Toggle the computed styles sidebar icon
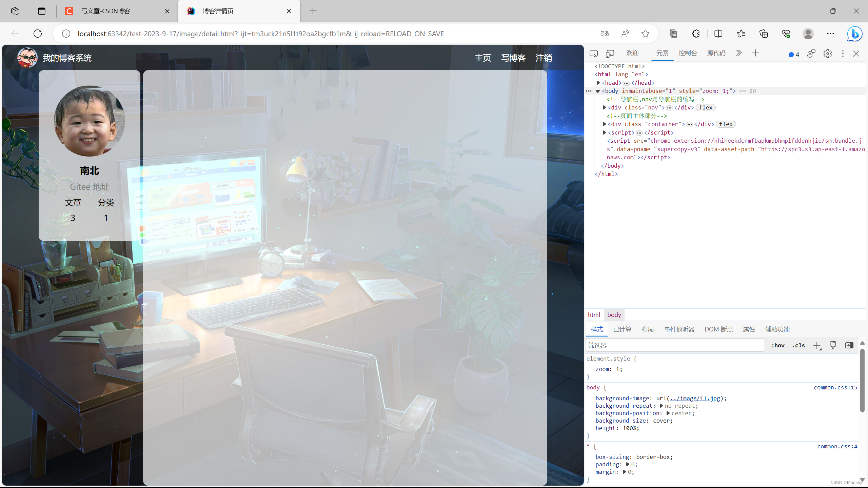Viewport: 868px width, 488px height. pos(849,345)
